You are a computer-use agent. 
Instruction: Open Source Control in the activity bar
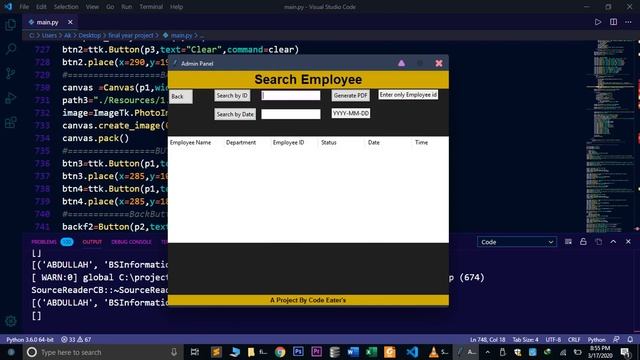click(10, 73)
